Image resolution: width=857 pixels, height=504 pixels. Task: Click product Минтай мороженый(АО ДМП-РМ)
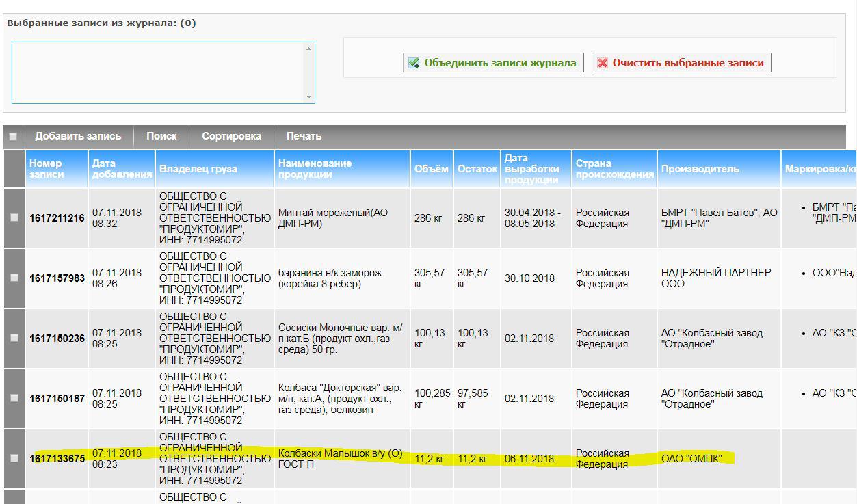(333, 218)
